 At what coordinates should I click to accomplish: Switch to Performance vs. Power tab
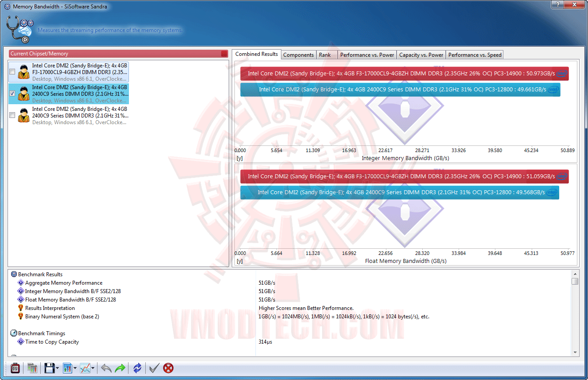(367, 55)
